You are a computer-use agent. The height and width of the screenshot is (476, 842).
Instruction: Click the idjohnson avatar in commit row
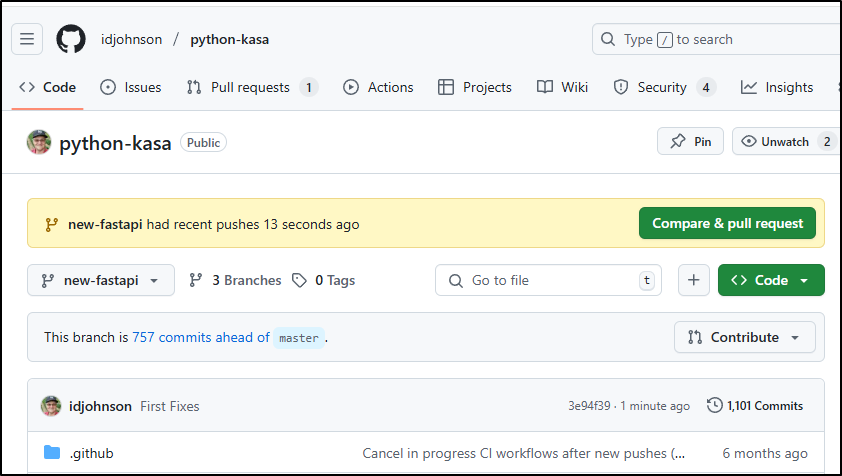point(51,406)
